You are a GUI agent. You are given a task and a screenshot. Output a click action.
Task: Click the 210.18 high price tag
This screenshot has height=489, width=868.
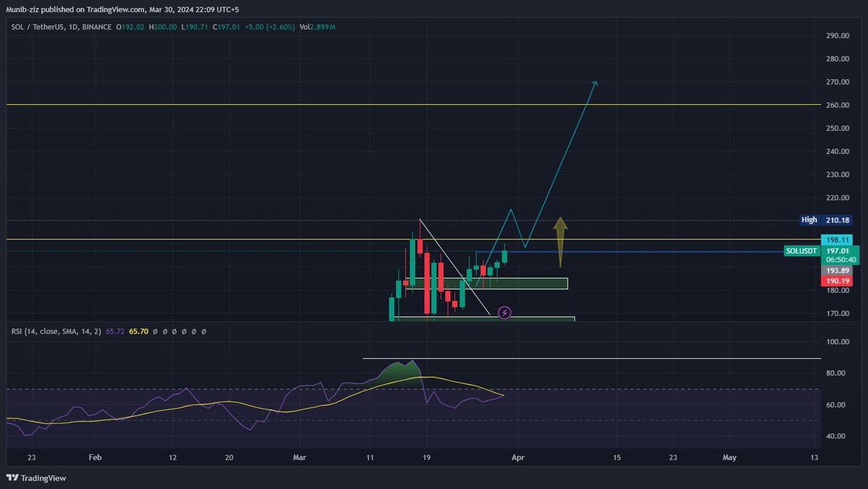839,219
